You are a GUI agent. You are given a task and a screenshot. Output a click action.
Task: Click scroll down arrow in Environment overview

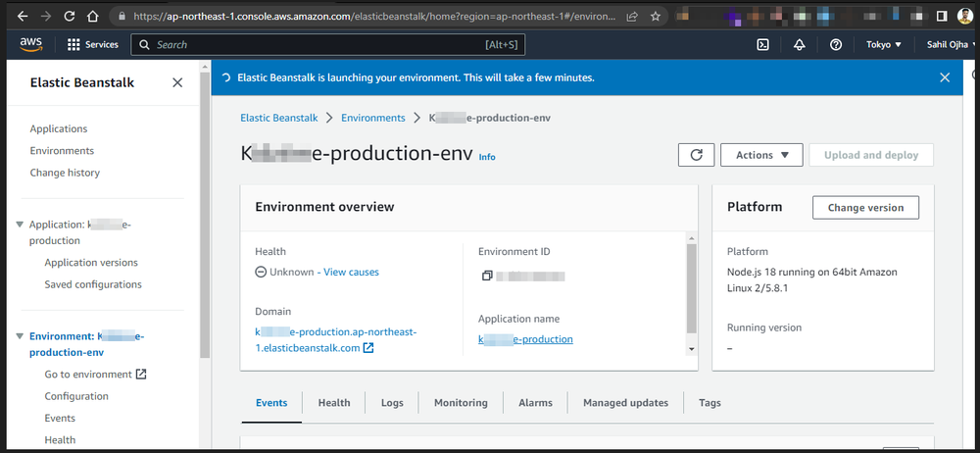click(691, 348)
